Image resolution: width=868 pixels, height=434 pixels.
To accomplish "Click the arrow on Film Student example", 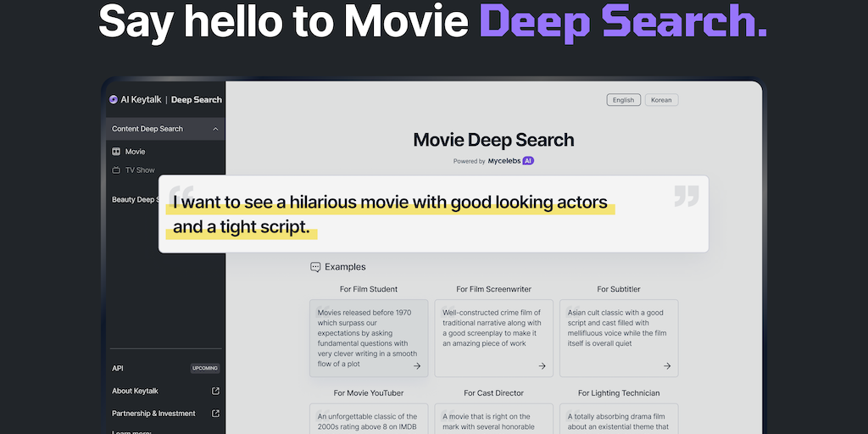I will tap(417, 366).
